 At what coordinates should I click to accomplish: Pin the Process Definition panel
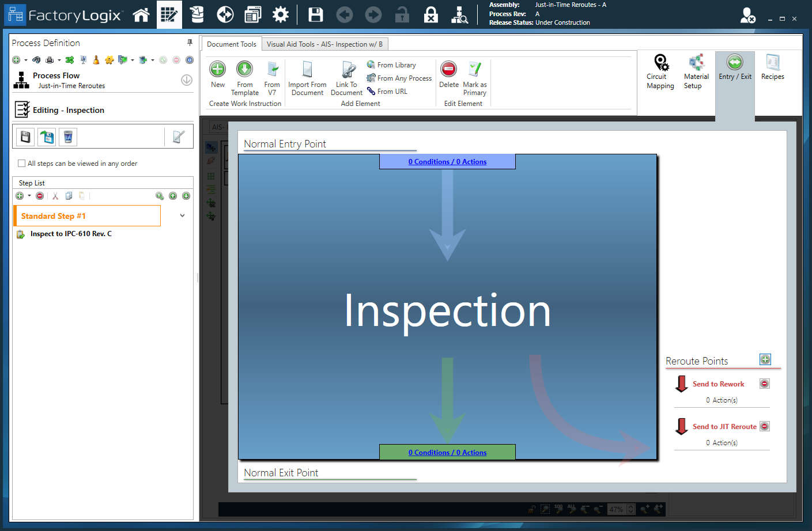pos(190,43)
